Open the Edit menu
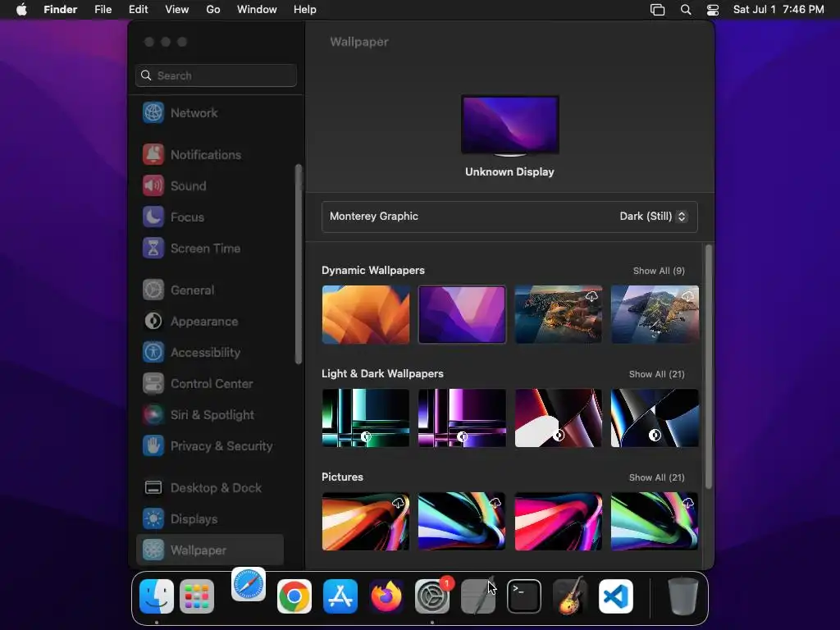 point(138,10)
